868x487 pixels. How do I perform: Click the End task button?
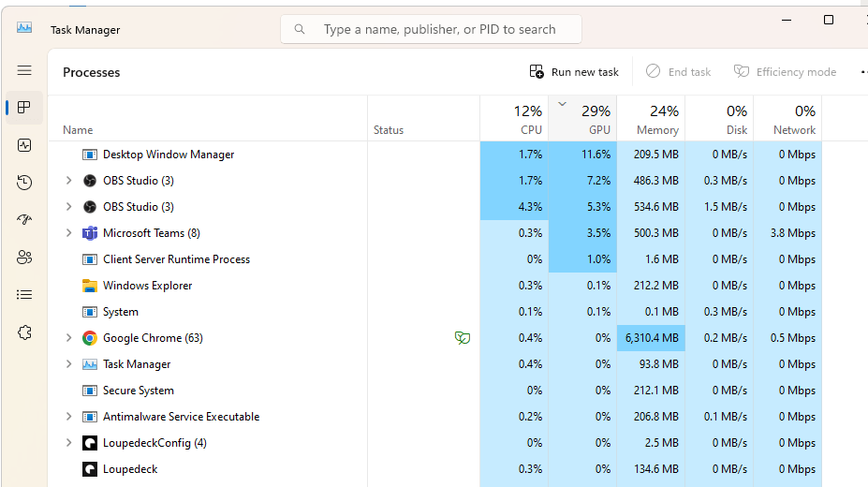point(679,72)
